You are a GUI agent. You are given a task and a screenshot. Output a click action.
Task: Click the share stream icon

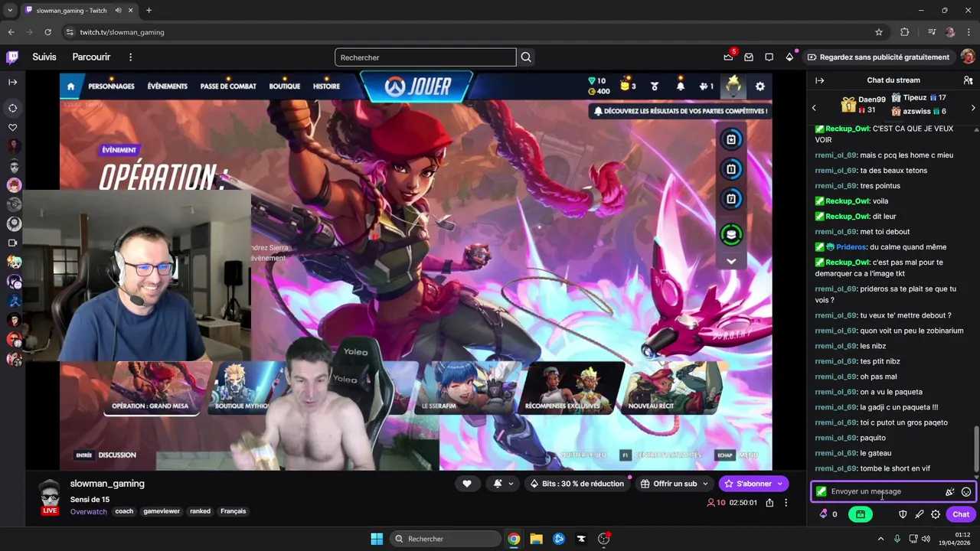[769, 503]
